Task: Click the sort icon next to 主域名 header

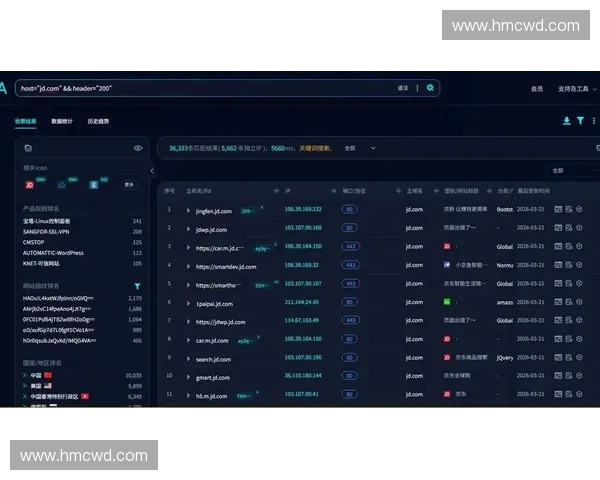Action: [436, 191]
